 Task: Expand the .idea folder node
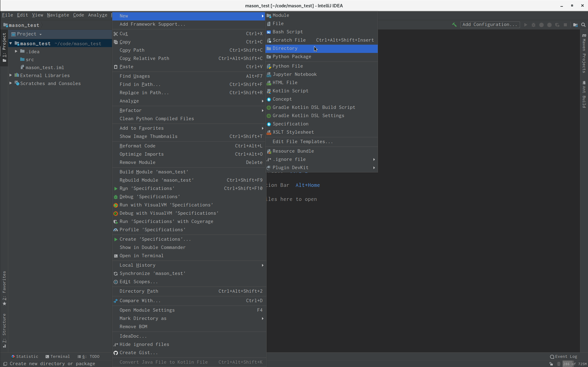16,52
